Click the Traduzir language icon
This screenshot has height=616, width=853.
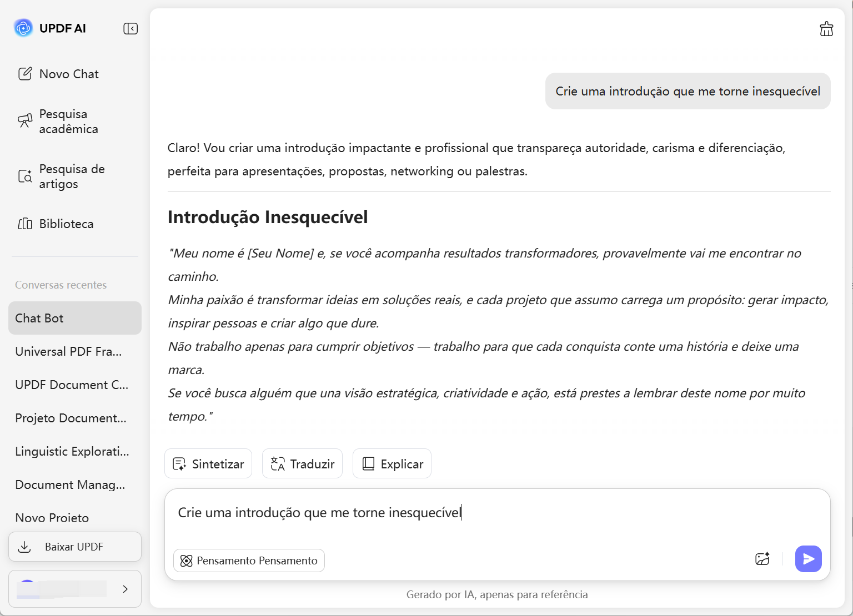coord(278,464)
